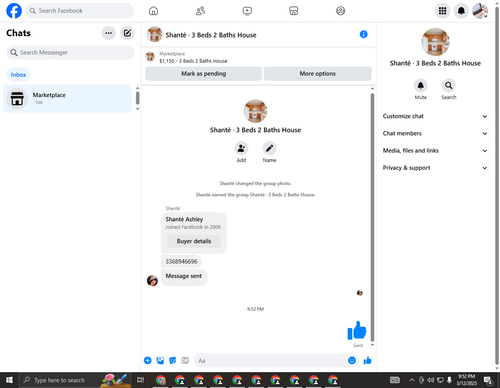Mute the conversation bell icon
The width and height of the screenshot is (500, 388).
(x=421, y=86)
